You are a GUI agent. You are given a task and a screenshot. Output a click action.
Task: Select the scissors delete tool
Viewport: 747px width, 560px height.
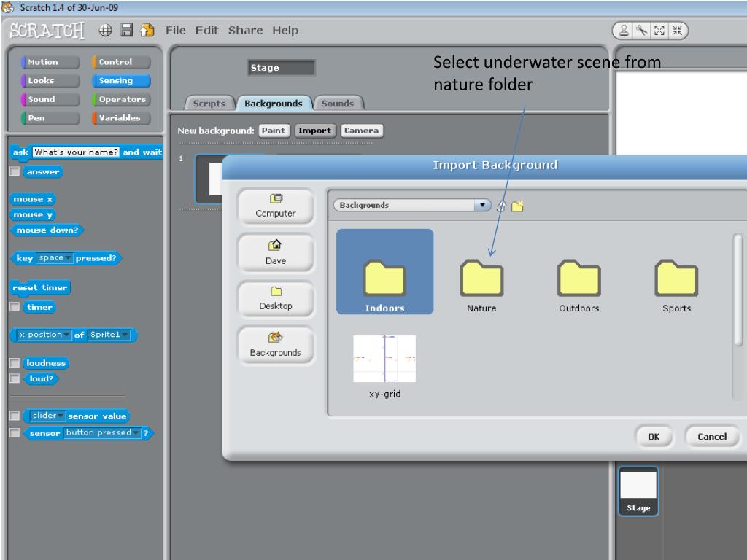[642, 31]
